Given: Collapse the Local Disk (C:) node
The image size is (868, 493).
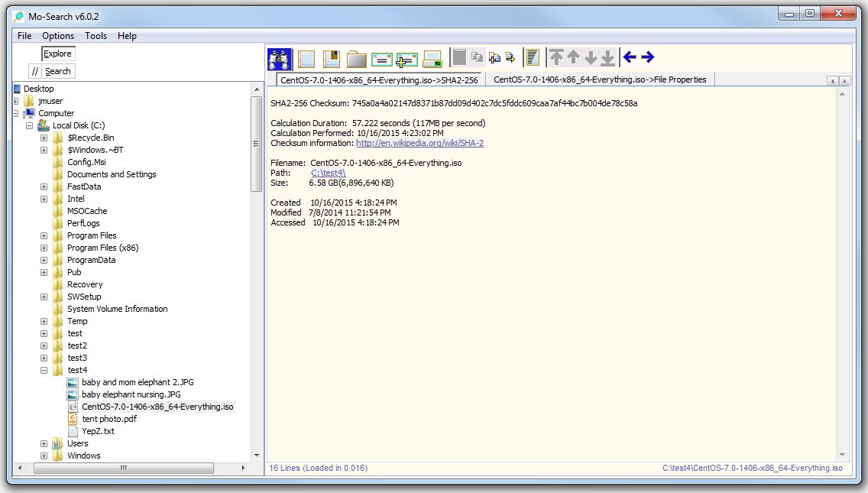Looking at the screenshot, I should pyautogui.click(x=29, y=126).
